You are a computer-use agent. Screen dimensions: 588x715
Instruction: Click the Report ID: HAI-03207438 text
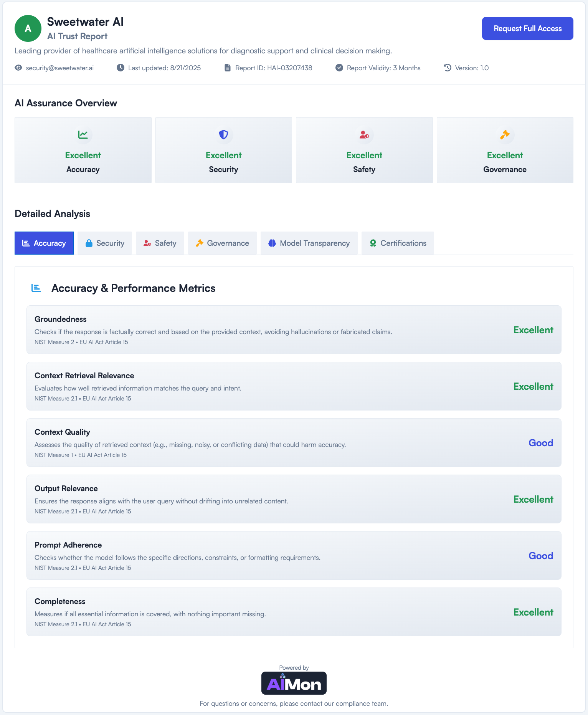pos(274,68)
